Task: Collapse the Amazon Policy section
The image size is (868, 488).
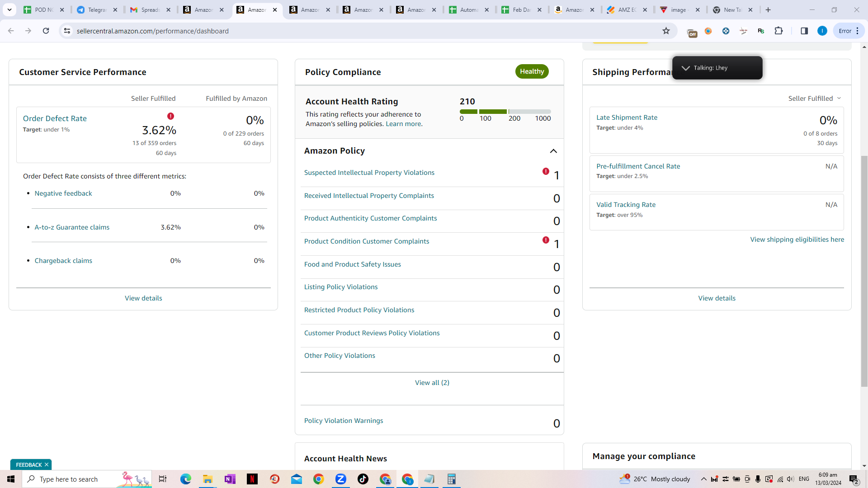Action: (x=553, y=151)
